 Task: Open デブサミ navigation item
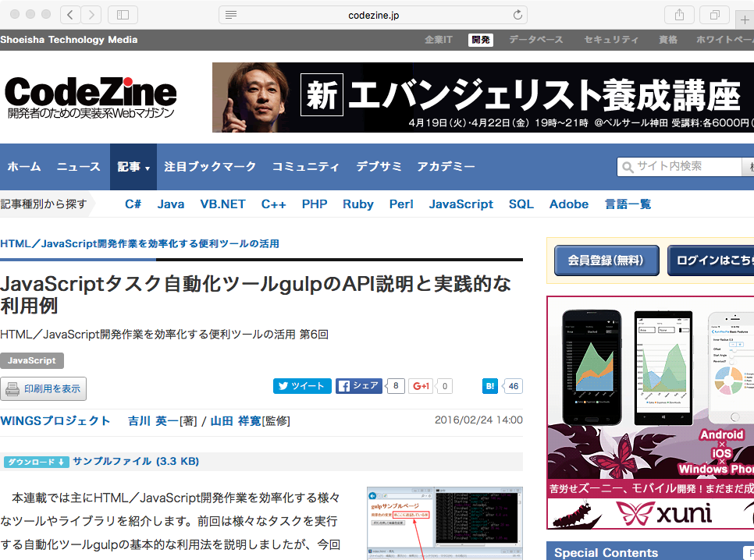point(379,167)
